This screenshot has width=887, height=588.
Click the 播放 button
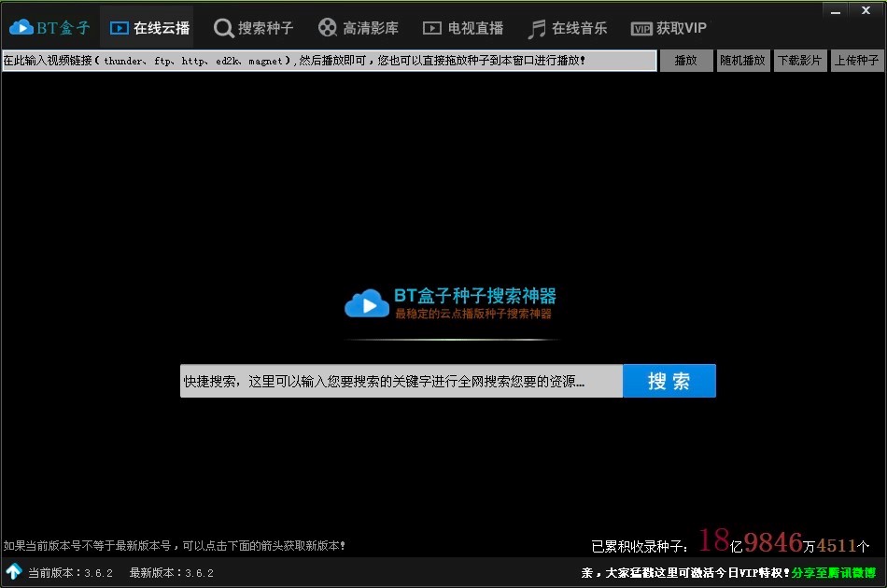pos(686,61)
